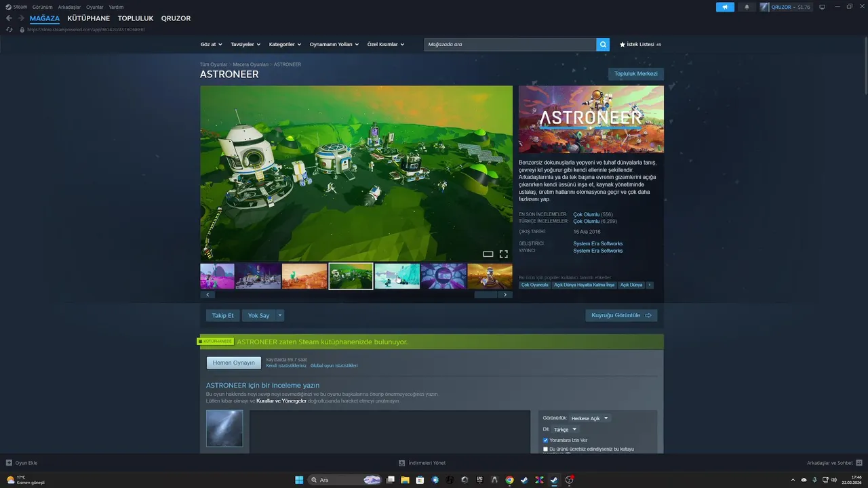
Task: Open Yok Say dropdown arrow
Action: coord(280,315)
